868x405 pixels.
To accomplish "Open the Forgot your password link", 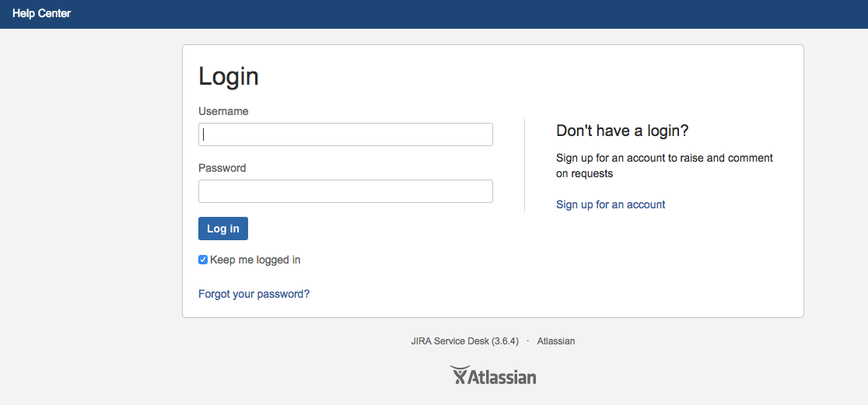I will (254, 294).
